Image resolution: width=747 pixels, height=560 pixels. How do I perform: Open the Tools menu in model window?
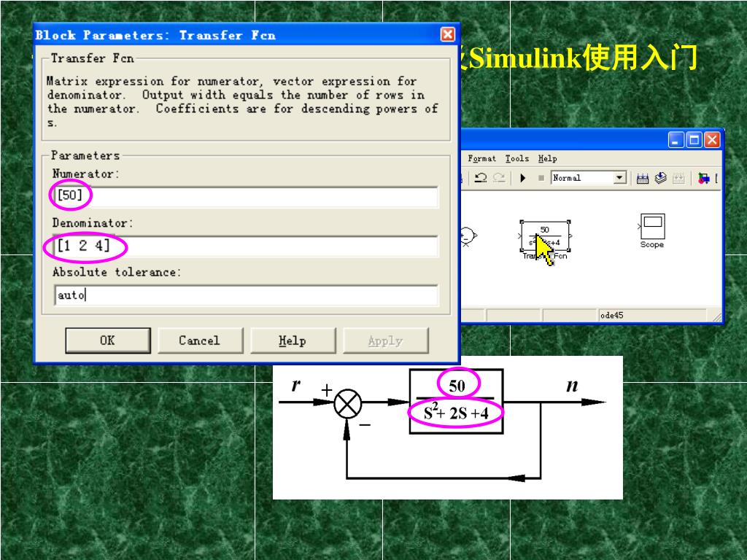[x=517, y=158]
